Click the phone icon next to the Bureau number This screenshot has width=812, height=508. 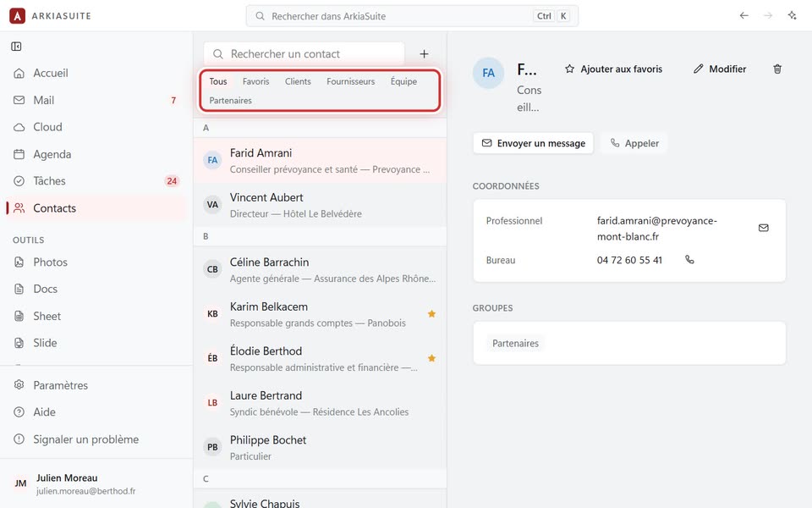pos(689,260)
